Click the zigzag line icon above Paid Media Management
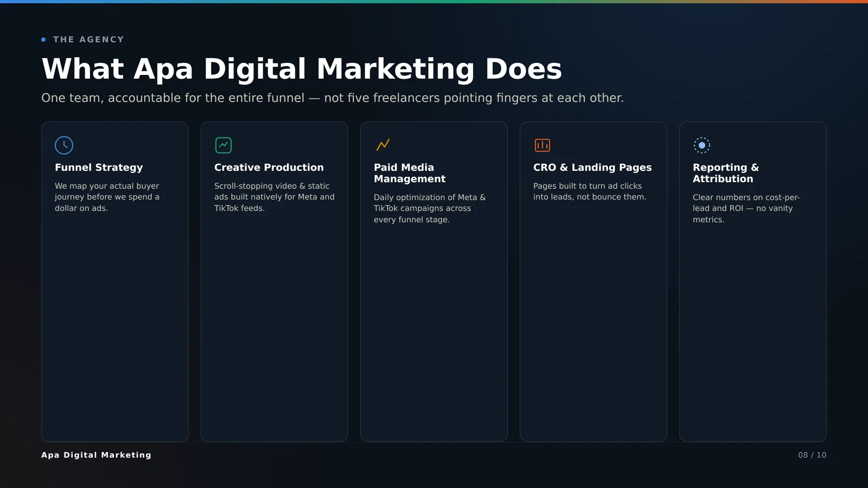This screenshot has width=868, height=488. point(383,145)
